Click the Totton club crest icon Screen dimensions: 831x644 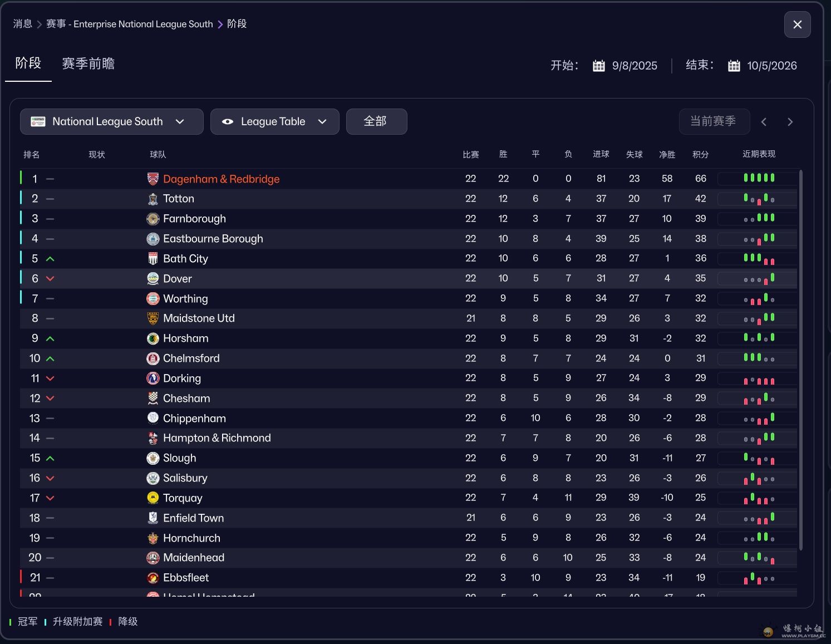pyautogui.click(x=153, y=199)
